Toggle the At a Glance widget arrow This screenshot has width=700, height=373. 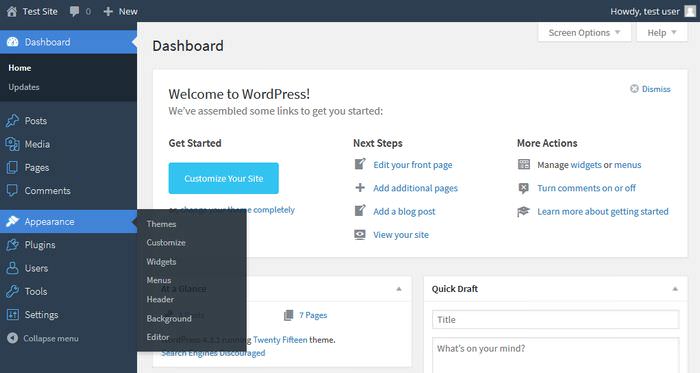point(399,289)
